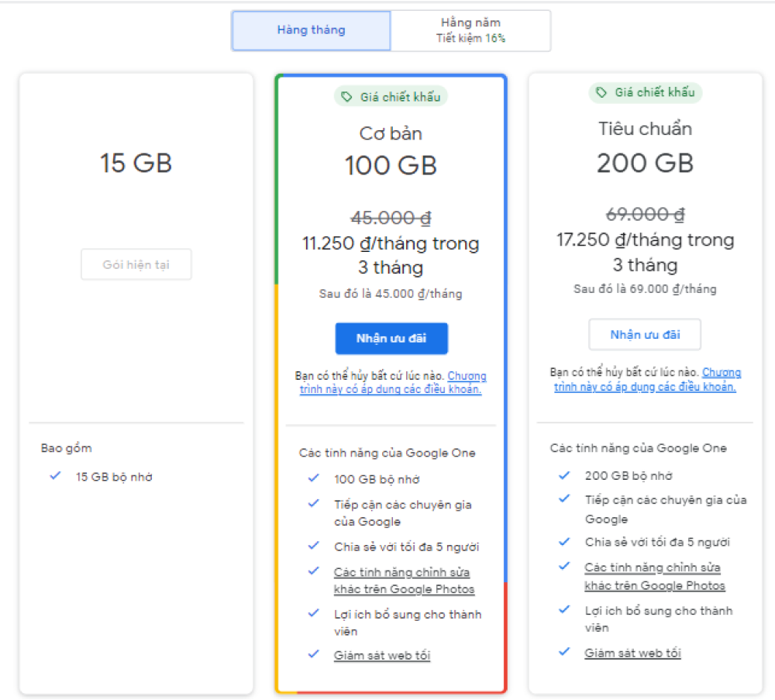Open Google Photos editing features link in Cơ bản
Viewport: 775px width, 700px height.
coord(402,581)
